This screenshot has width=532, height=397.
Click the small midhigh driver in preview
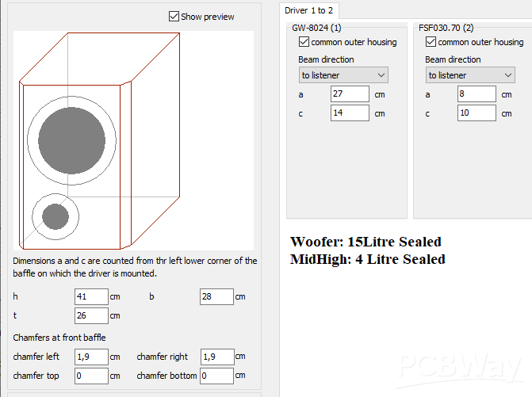point(55,216)
